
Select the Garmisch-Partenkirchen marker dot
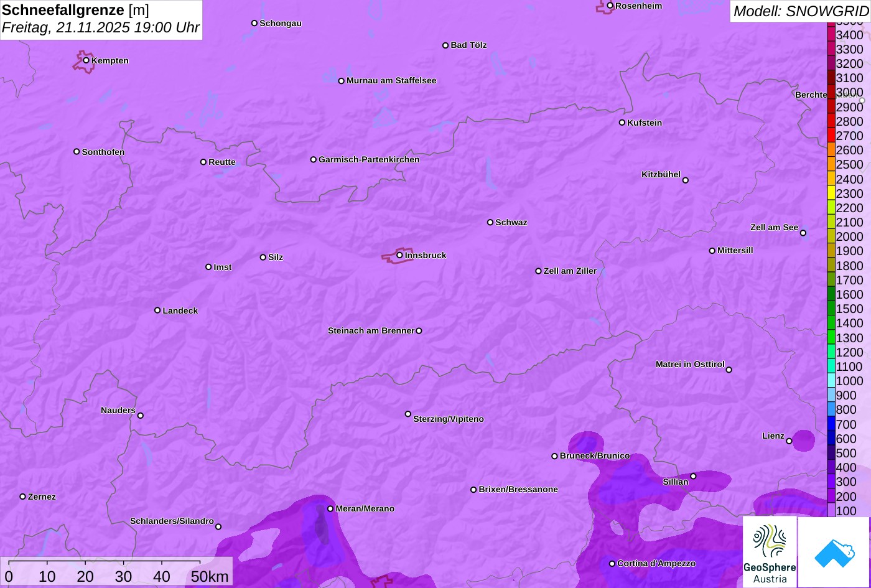point(314,160)
